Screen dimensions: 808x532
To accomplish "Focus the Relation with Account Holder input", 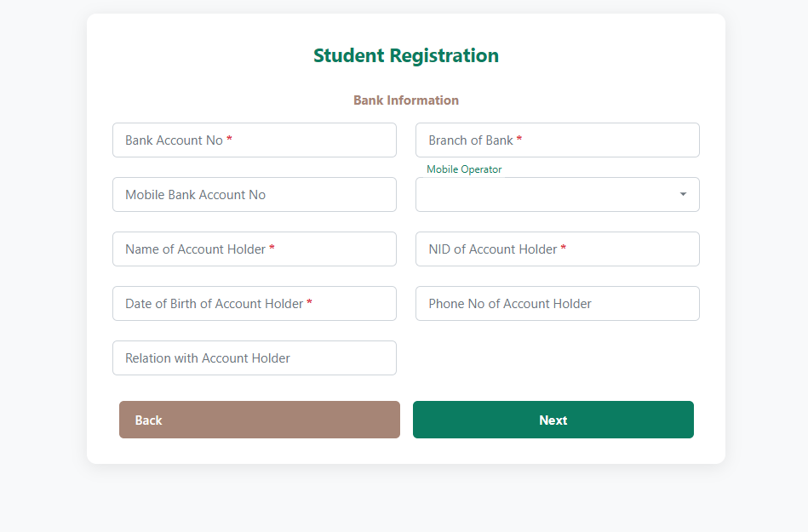I will click(x=254, y=358).
